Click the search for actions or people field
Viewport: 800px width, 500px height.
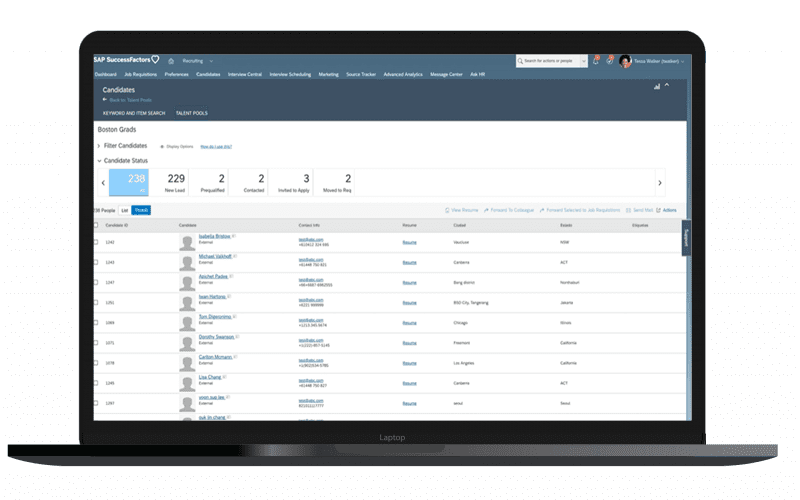pyautogui.click(x=548, y=61)
